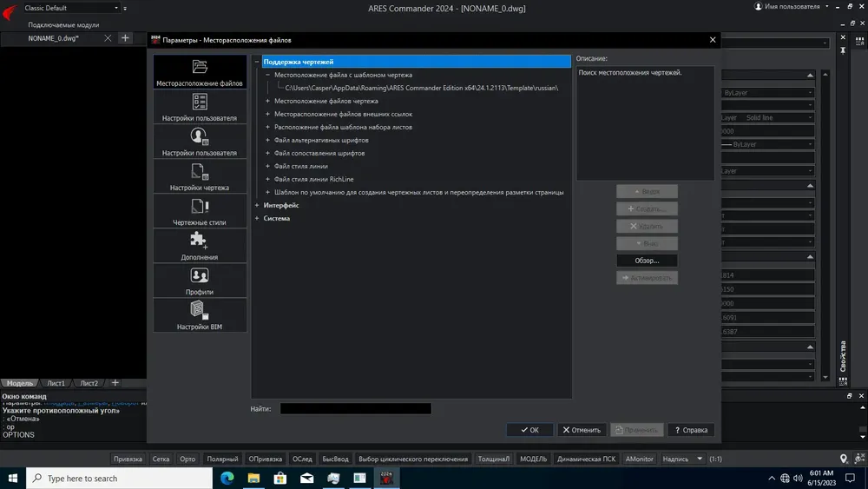Open the Подключаемые модули menu

[x=63, y=25]
